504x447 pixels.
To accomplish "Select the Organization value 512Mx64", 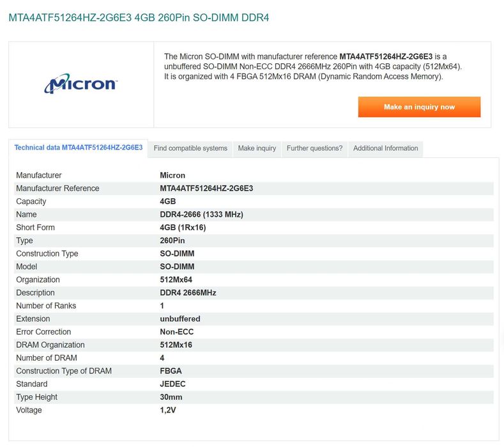I will pyautogui.click(x=176, y=279).
